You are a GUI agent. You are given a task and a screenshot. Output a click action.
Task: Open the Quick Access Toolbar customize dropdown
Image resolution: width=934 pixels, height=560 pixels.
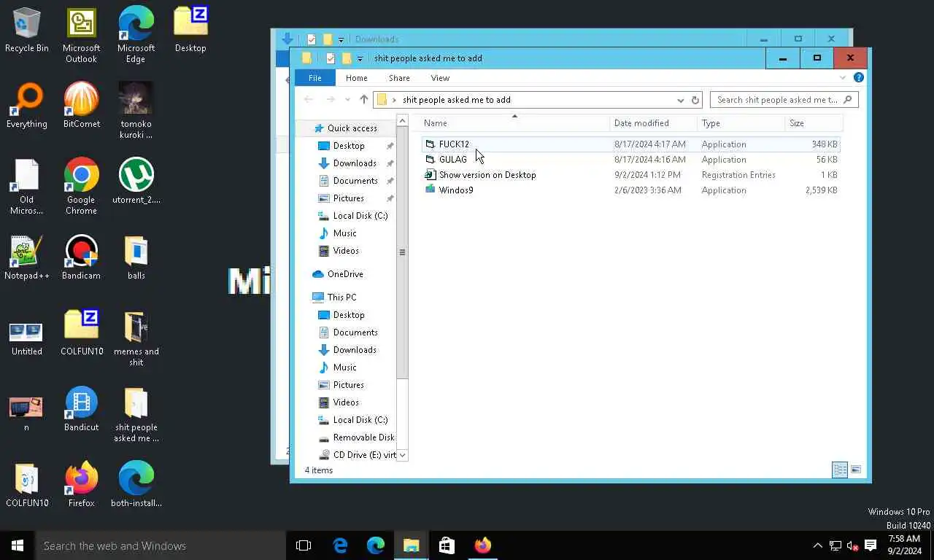[x=360, y=58]
